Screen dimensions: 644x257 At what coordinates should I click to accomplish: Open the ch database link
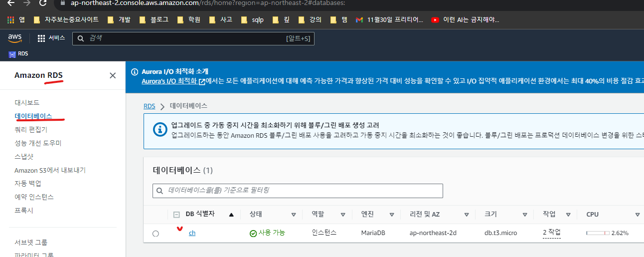(192, 233)
